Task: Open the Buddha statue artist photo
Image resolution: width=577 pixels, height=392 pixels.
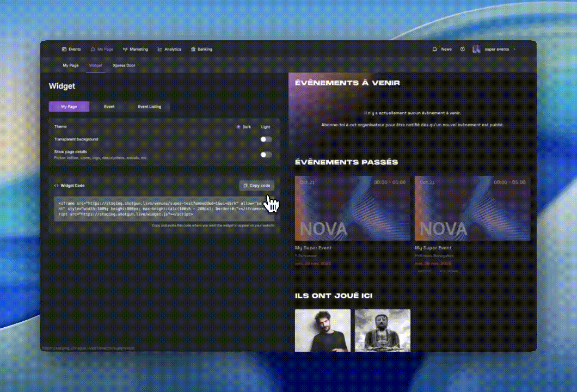Action: tap(383, 330)
